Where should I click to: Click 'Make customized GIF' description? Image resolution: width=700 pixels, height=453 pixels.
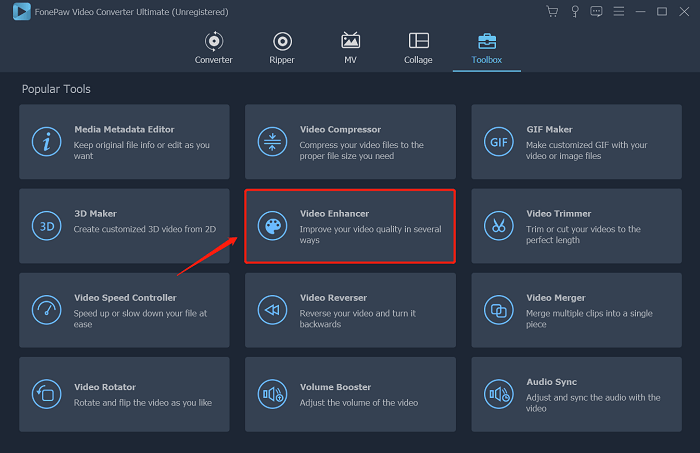(587, 150)
